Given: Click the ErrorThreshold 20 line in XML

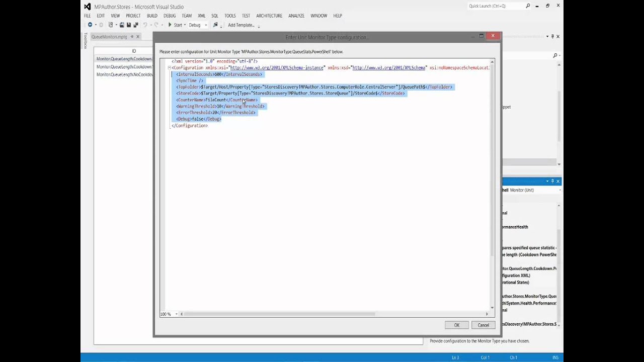Looking at the screenshot, I should click(215, 113).
